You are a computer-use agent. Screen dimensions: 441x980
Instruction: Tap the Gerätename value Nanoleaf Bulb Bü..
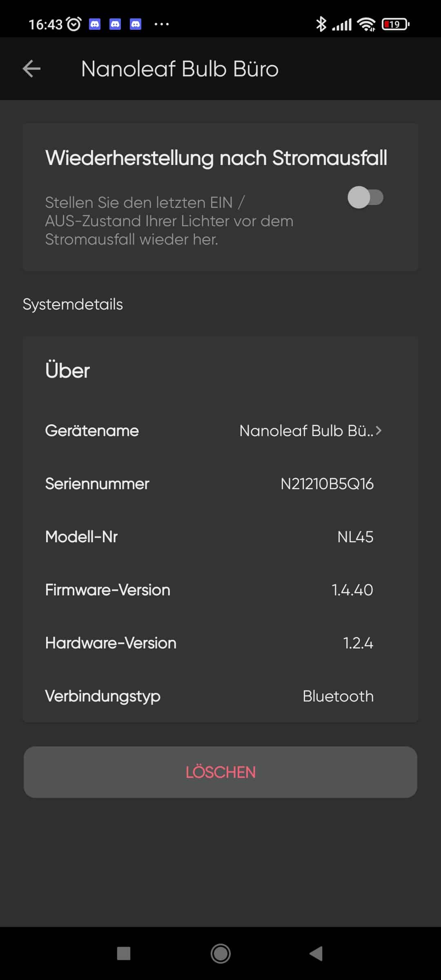coord(305,431)
